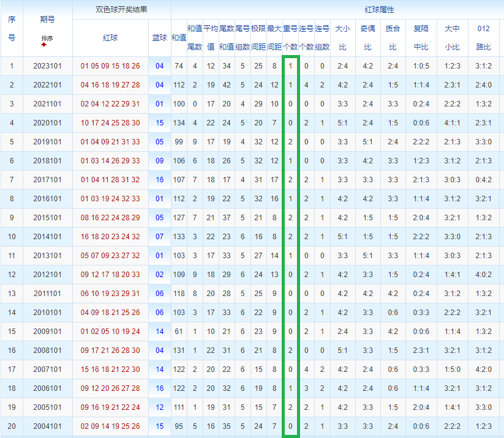
Task: Click the 质合比 column header
Action: [393, 38]
